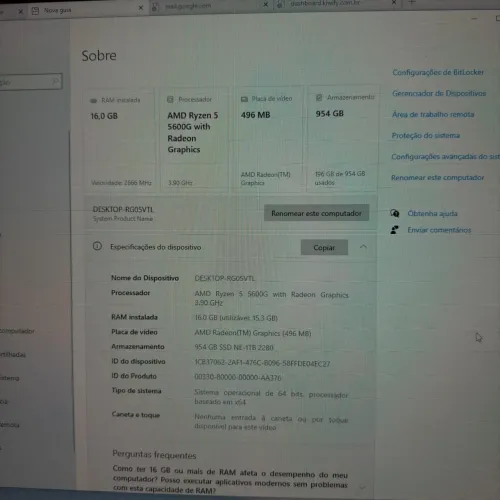Click AMD Radeon(TM) Graphics text in video card

tap(265, 179)
